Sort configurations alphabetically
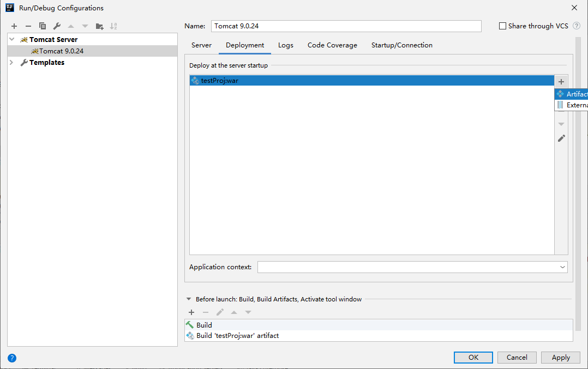The width and height of the screenshot is (588, 369). click(113, 26)
